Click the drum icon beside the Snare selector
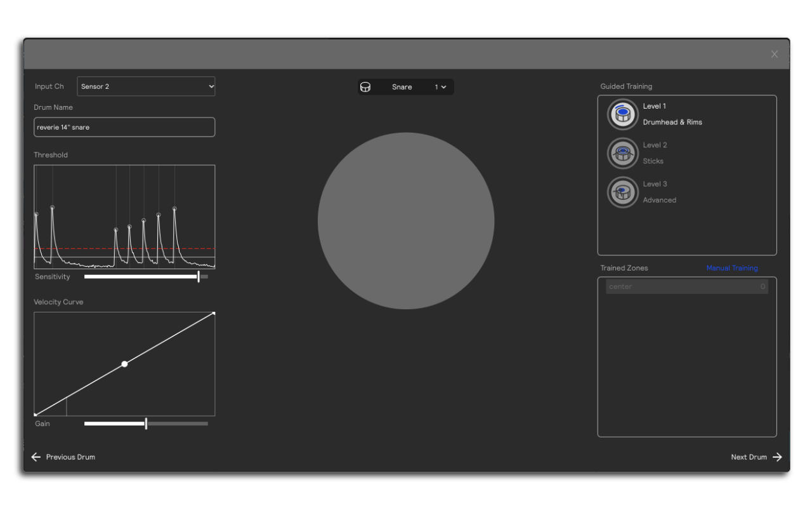 click(365, 87)
